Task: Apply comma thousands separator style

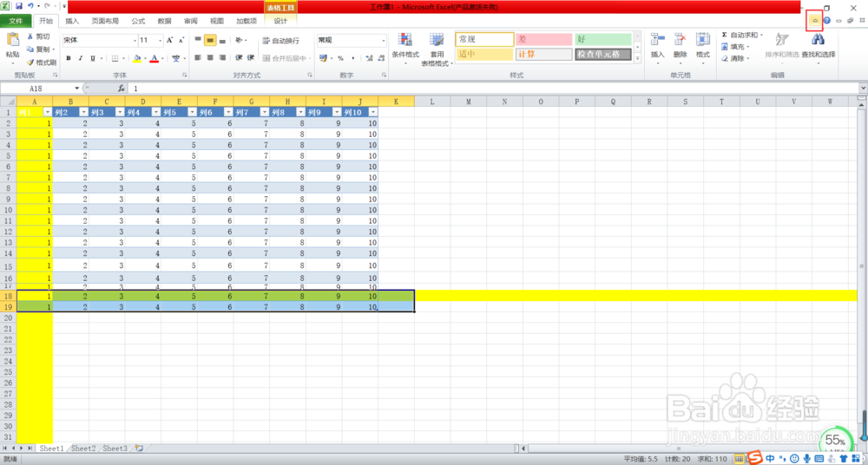Action: pyautogui.click(x=353, y=58)
